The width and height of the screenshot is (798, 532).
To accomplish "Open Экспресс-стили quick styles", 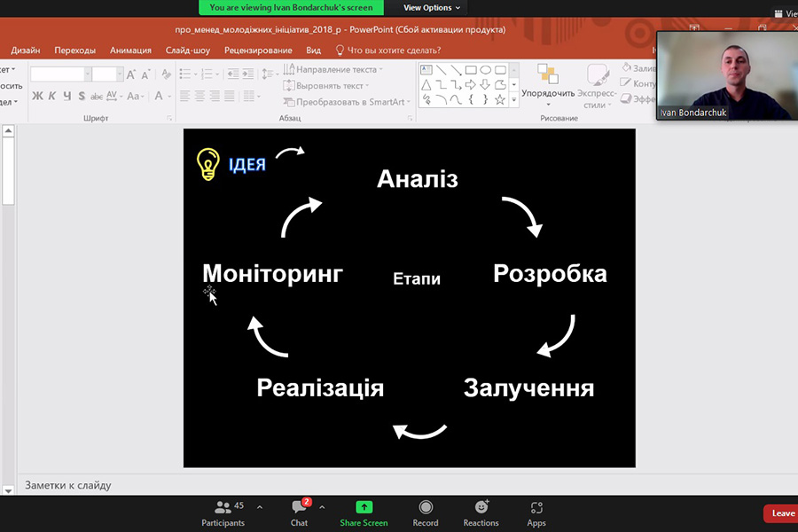I will [x=597, y=85].
